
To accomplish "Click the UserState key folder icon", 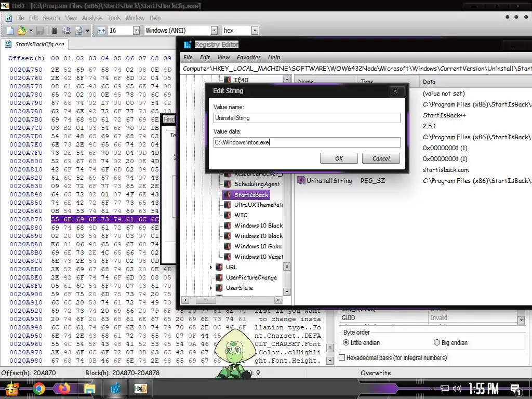I will (220, 288).
